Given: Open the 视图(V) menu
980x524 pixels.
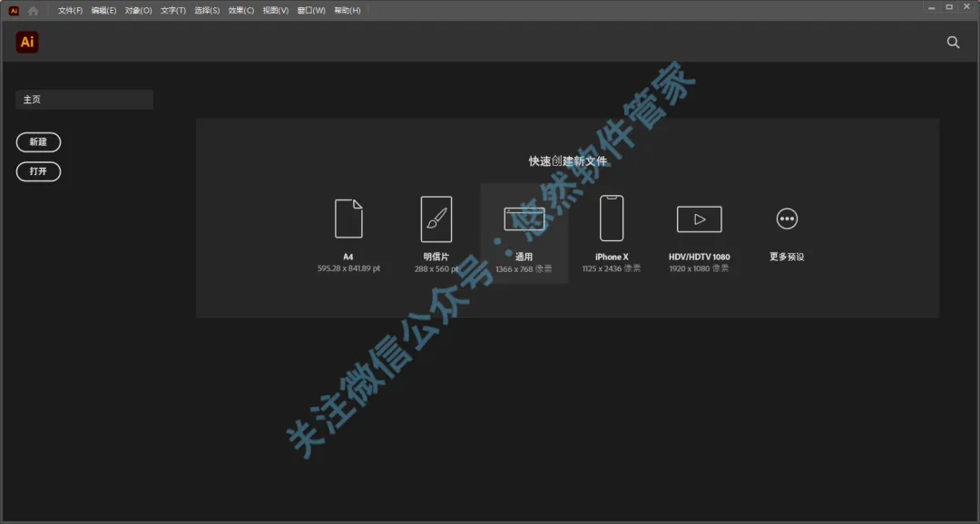Looking at the screenshot, I should 276,11.
